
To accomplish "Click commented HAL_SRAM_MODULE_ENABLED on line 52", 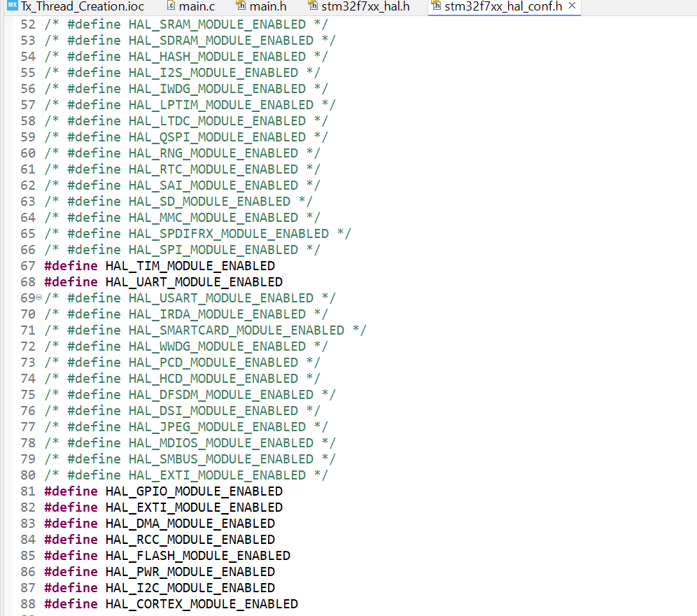I will (x=218, y=24).
